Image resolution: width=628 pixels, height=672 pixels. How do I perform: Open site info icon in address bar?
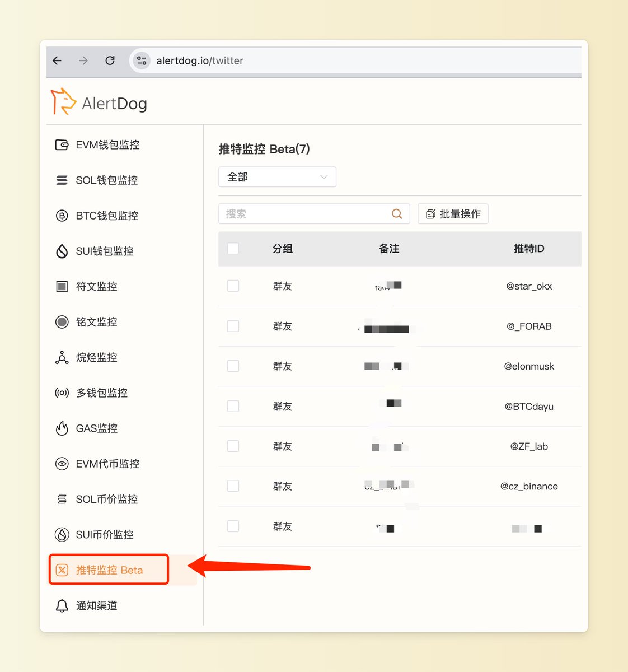[x=142, y=60]
